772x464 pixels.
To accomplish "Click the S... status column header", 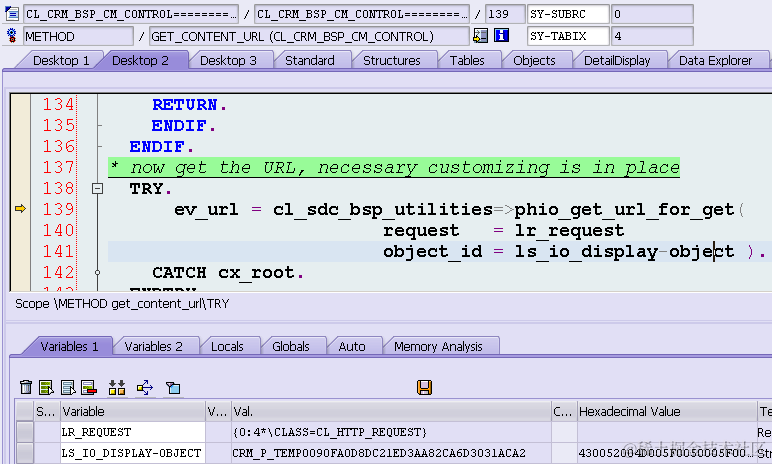I will click(46, 411).
